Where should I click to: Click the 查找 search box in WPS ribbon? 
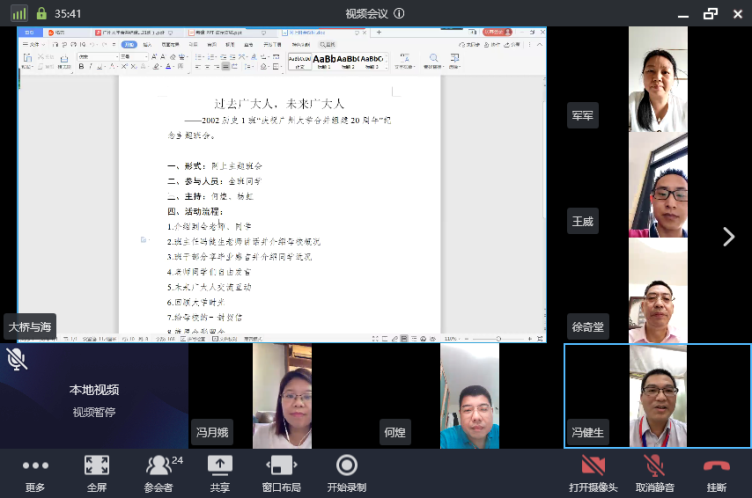pos(328,44)
